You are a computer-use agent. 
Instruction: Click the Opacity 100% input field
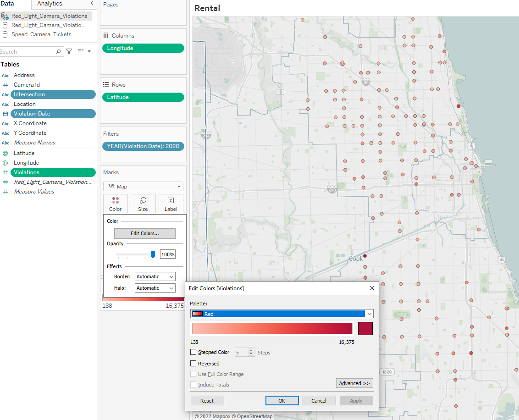coord(168,254)
